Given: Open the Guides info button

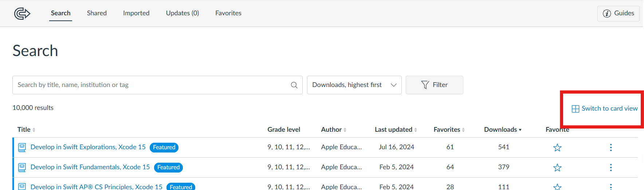Looking at the screenshot, I should 618,13.
